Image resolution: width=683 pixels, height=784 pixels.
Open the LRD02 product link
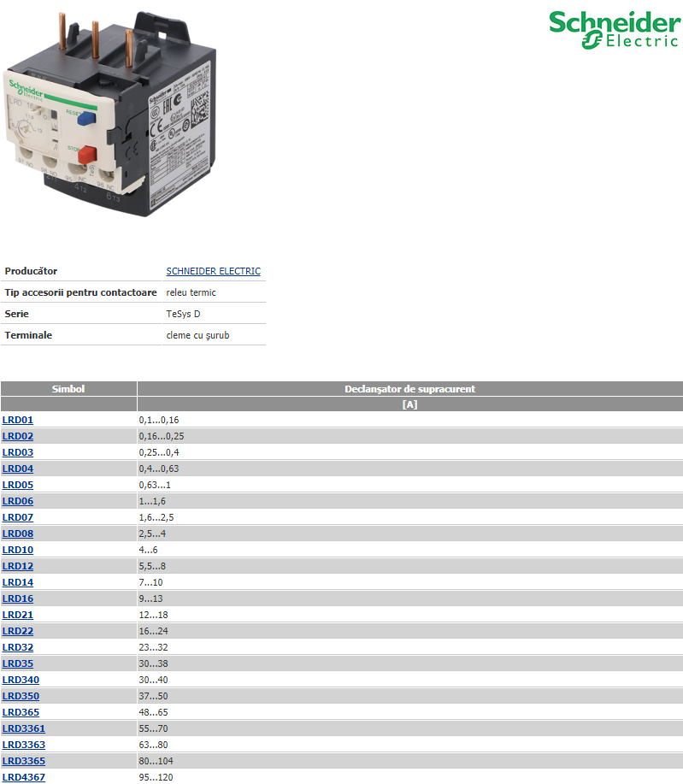18,436
